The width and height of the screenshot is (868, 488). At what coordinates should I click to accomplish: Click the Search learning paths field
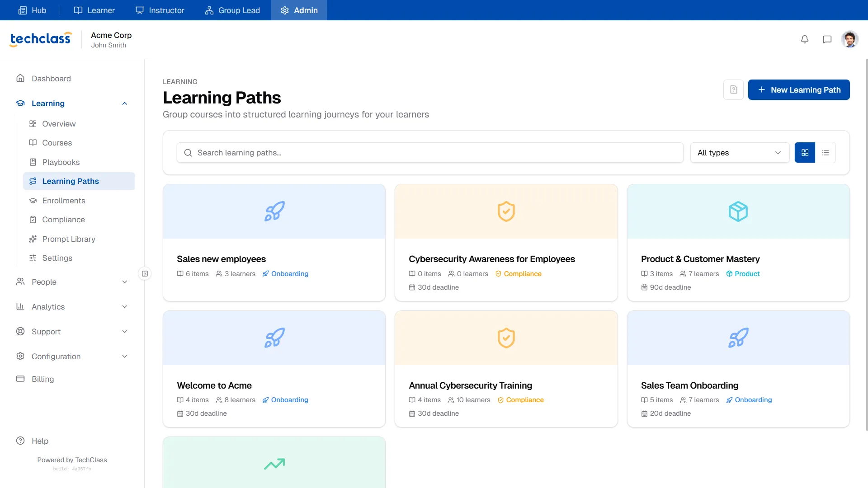click(x=430, y=153)
